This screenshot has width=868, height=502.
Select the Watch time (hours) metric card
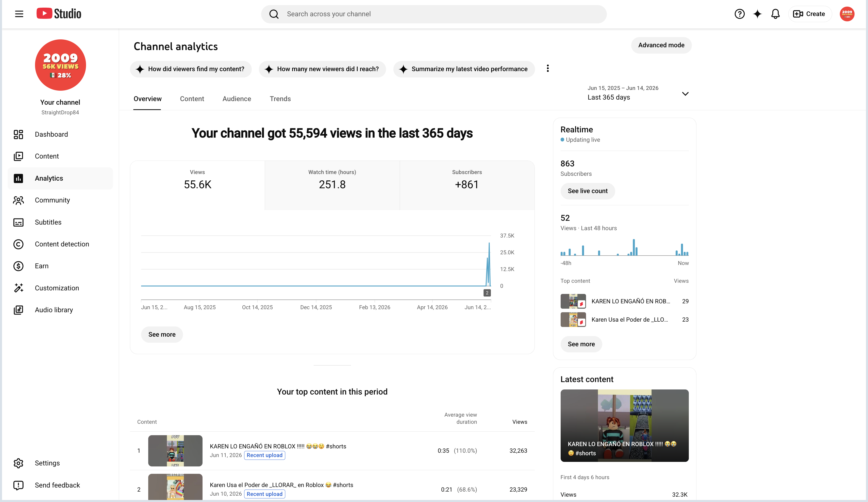[332, 185]
